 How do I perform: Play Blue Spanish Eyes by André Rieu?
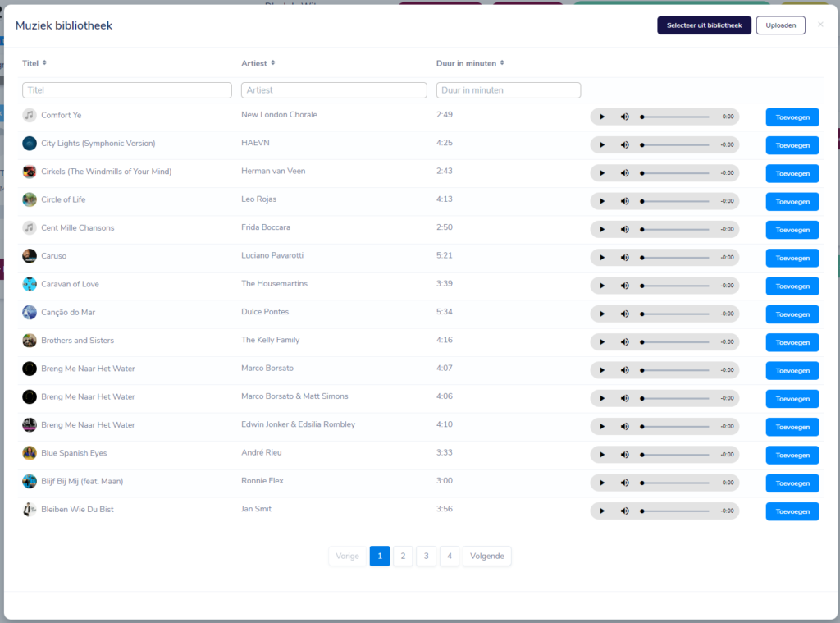[602, 454]
